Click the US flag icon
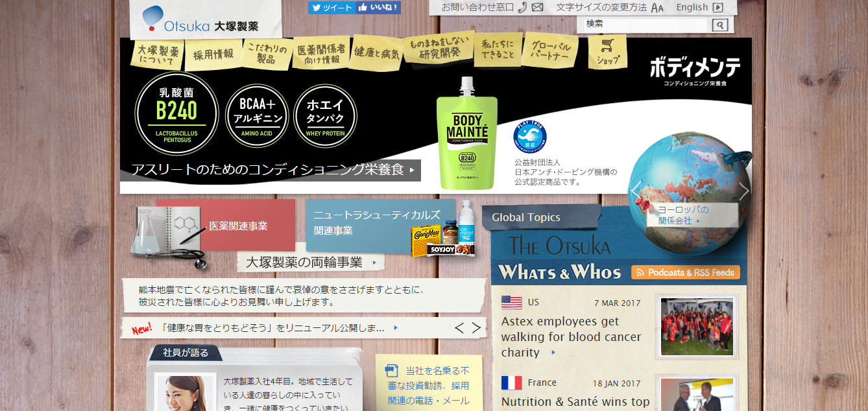Viewport: 868px width, 411px height. (511, 303)
